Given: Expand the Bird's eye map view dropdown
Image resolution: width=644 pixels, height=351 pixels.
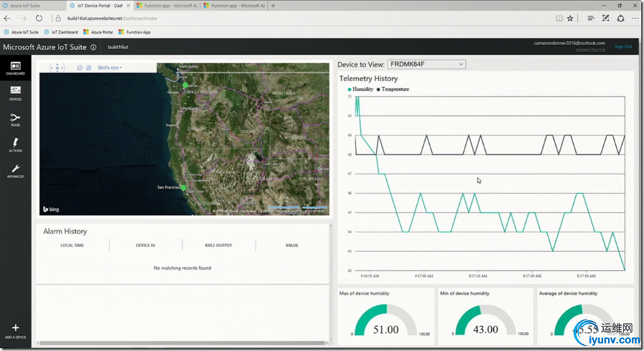Looking at the screenshot, I should click(110, 68).
